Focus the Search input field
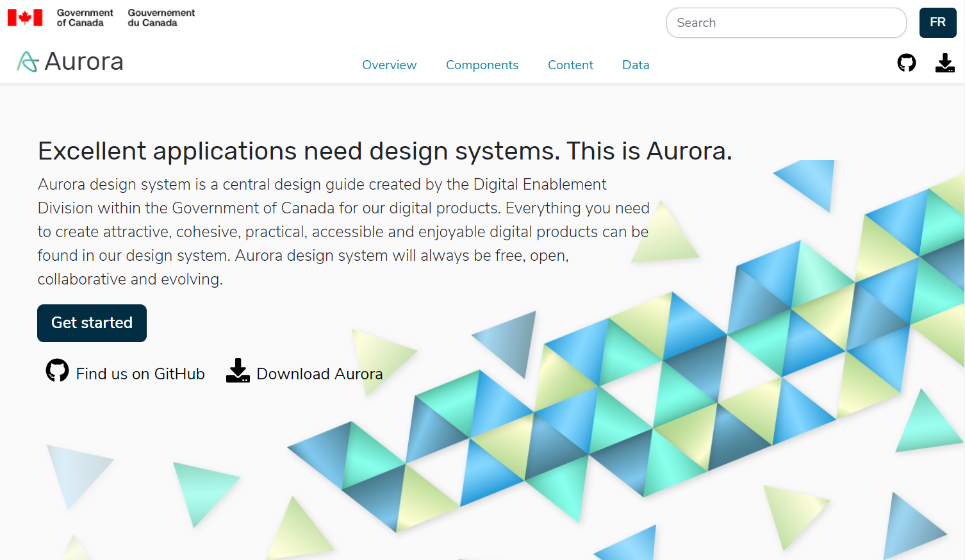965x560 pixels. (786, 22)
